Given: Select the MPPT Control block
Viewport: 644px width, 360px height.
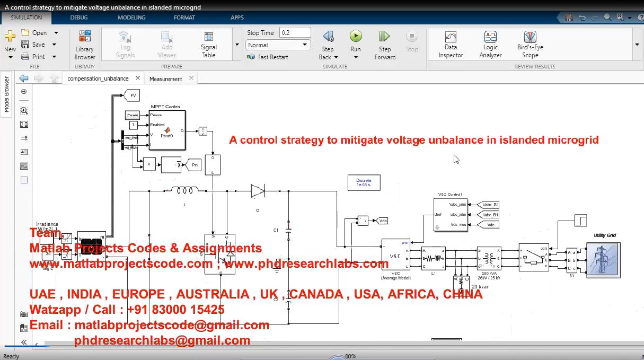Looking at the screenshot, I should click(168, 130).
